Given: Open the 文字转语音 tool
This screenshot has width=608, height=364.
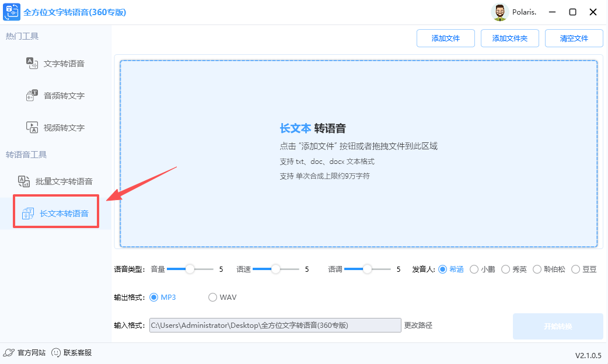Looking at the screenshot, I should click(56, 64).
